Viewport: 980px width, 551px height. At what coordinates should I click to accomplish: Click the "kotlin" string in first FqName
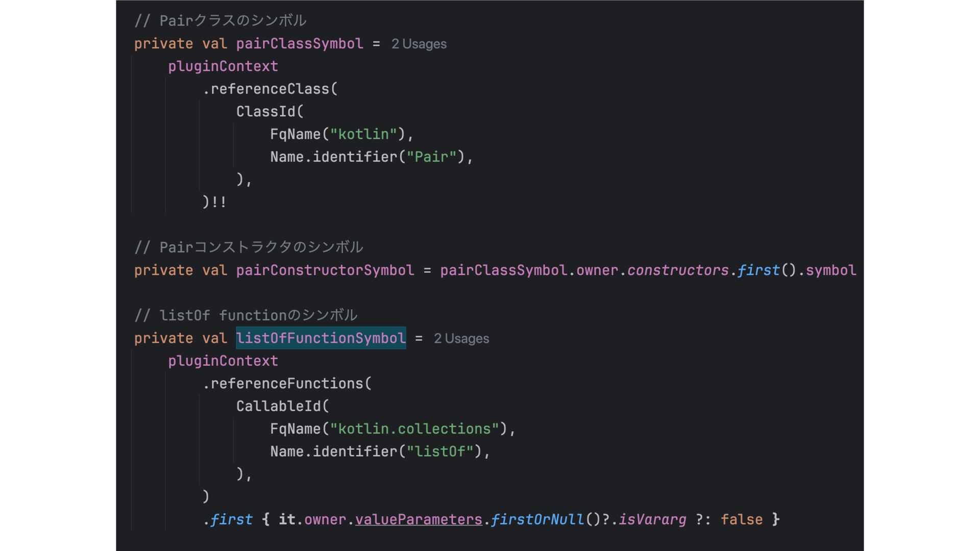coord(363,134)
